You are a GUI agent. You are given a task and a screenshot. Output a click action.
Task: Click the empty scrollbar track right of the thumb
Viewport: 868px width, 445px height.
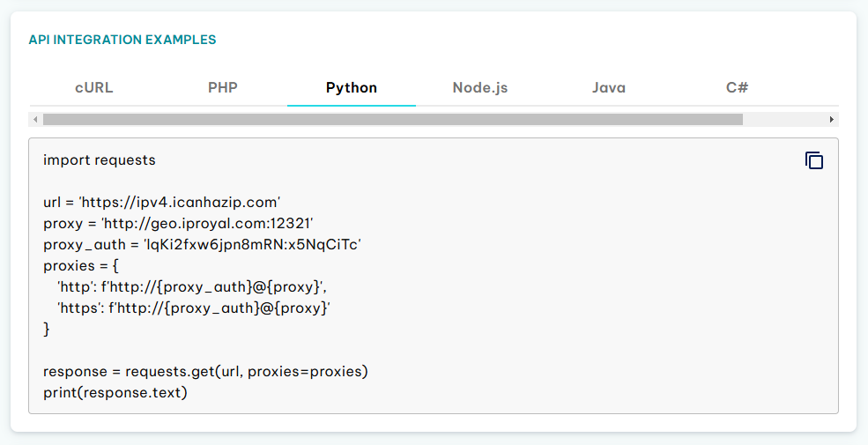click(x=784, y=120)
